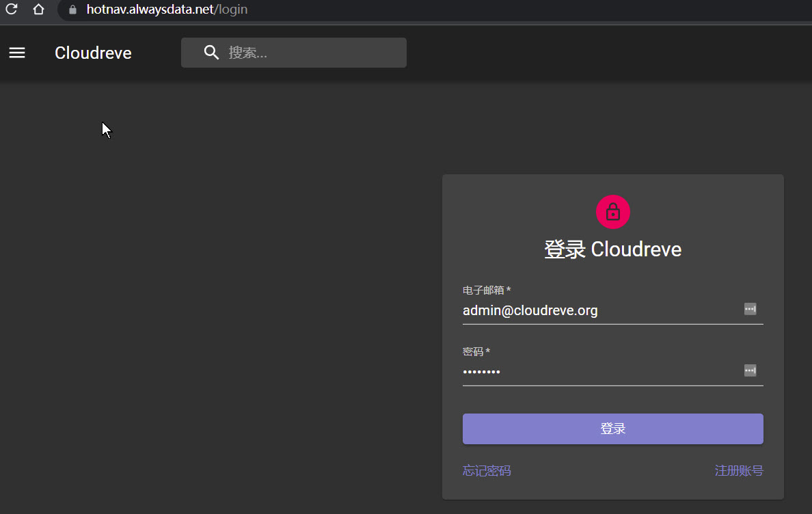Open the password manager icon in password field

[x=750, y=370]
